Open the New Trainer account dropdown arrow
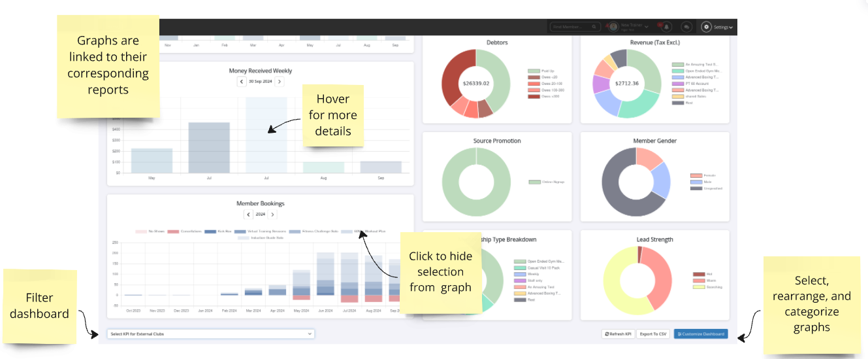Screen dimensions: 868x359 [x=647, y=27]
